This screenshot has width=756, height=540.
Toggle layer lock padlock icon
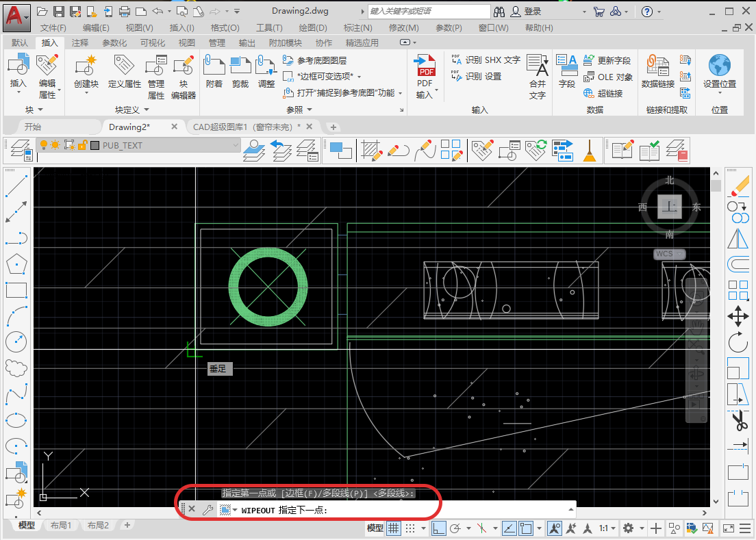(82, 145)
